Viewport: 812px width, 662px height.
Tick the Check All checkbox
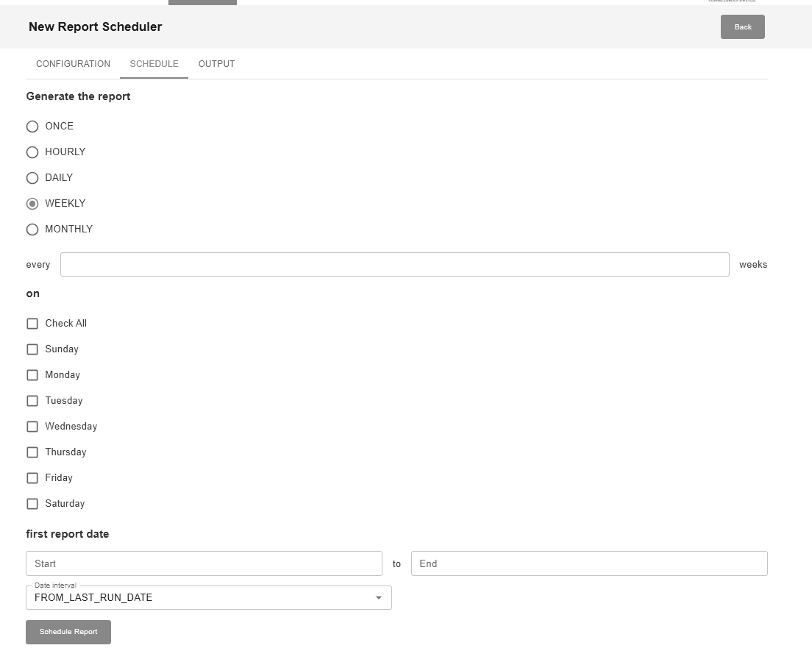click(x=32, y=324)
